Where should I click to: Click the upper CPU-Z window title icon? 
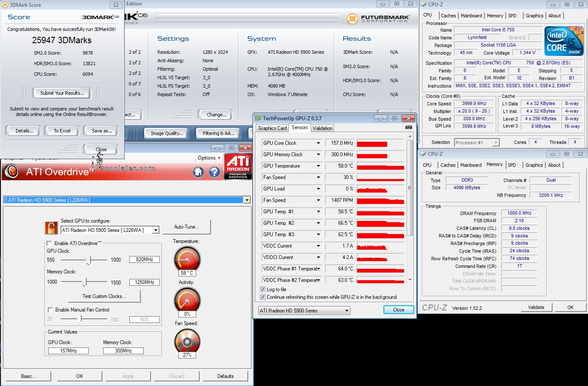423,4
